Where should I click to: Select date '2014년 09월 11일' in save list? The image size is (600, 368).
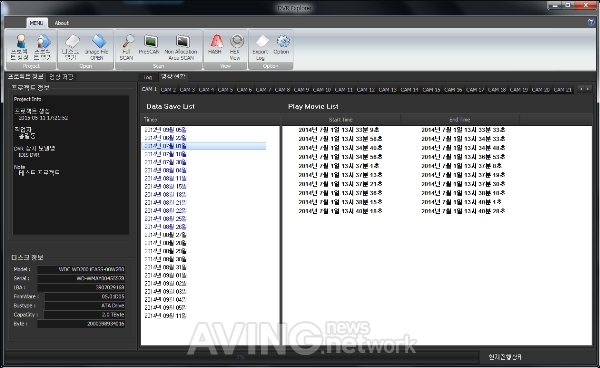165,316
